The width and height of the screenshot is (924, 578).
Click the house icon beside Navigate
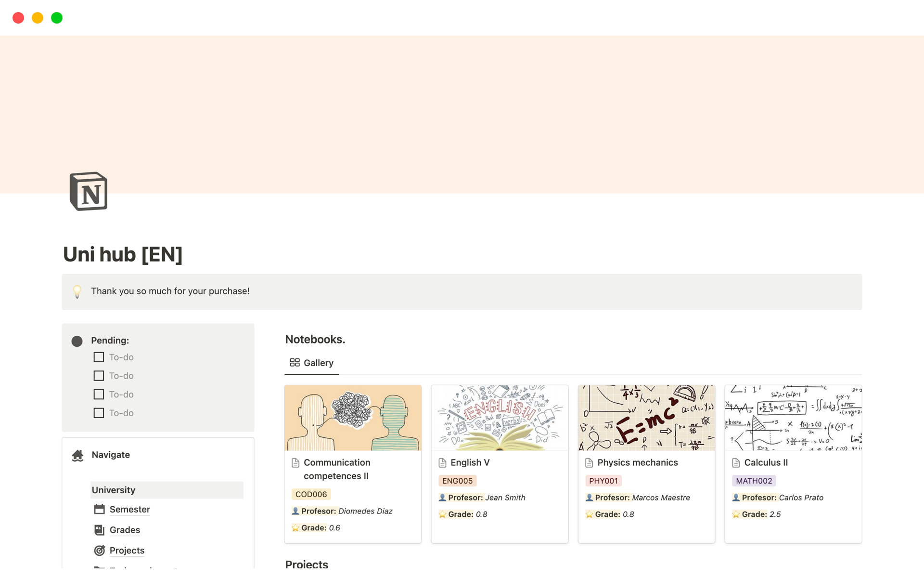pos(77,455)
